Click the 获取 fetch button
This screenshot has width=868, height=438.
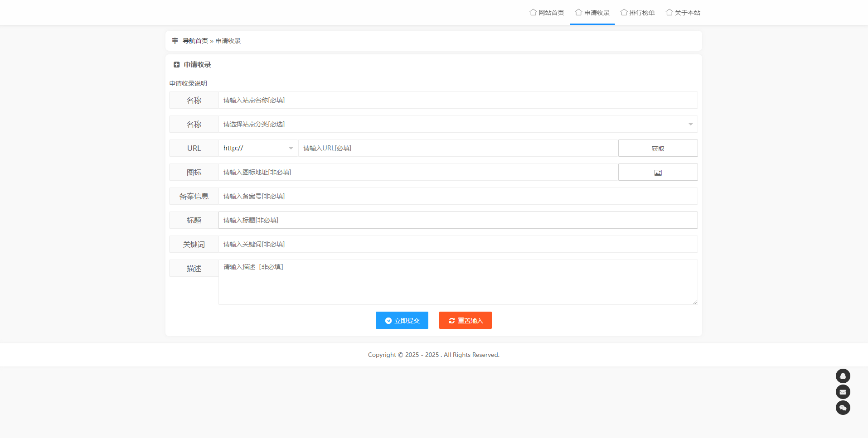tap(658, 148)
